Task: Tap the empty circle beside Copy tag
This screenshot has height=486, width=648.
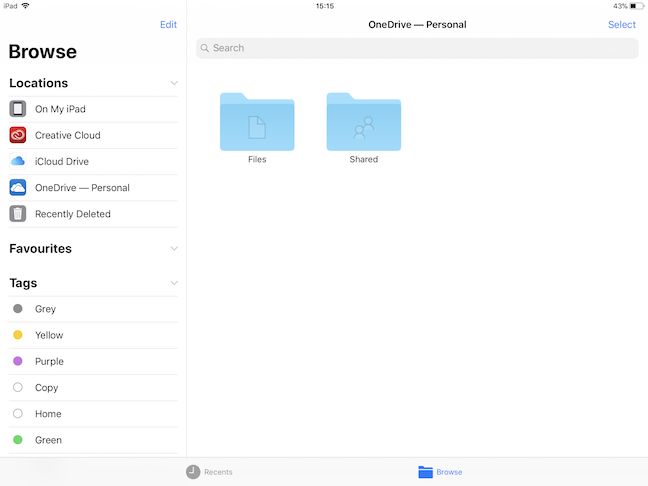Action: pyautogui.click(x=18, y=387)
